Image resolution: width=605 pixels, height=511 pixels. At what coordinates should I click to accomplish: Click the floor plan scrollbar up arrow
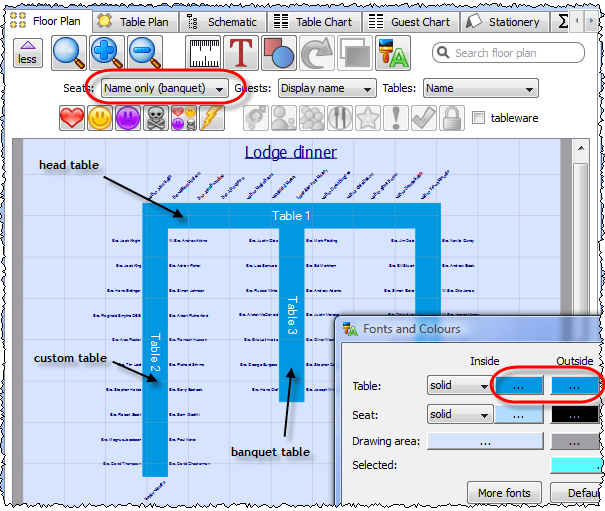coord(581,149)
